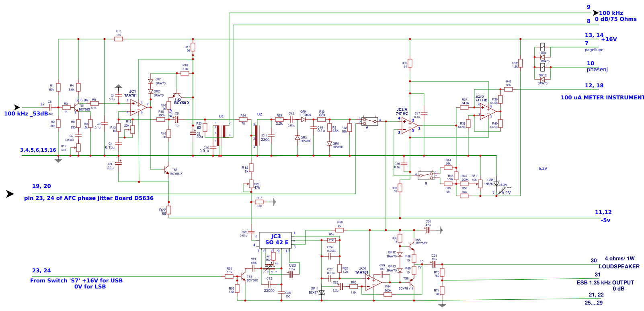Image resolution: width=644 pixels, height=311 pixels.
Task: Click the '100 kHz _53dB' input label
Action: click(x=26, y=113)
